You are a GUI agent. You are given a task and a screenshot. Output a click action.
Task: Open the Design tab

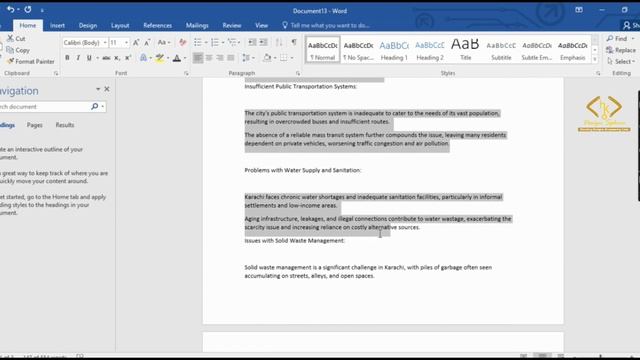pos(88,25)
